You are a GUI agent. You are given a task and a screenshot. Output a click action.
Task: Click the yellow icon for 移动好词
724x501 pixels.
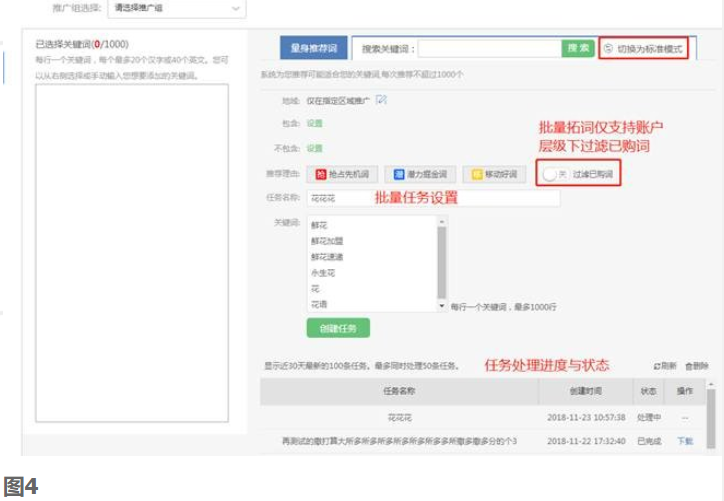coord(477,174)
